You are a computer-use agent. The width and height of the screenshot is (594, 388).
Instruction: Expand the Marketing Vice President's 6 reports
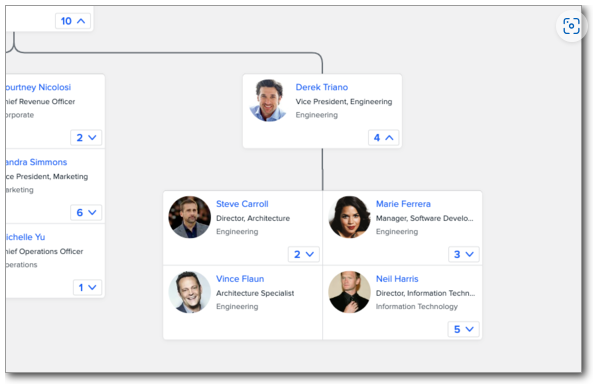coord(86,213)
